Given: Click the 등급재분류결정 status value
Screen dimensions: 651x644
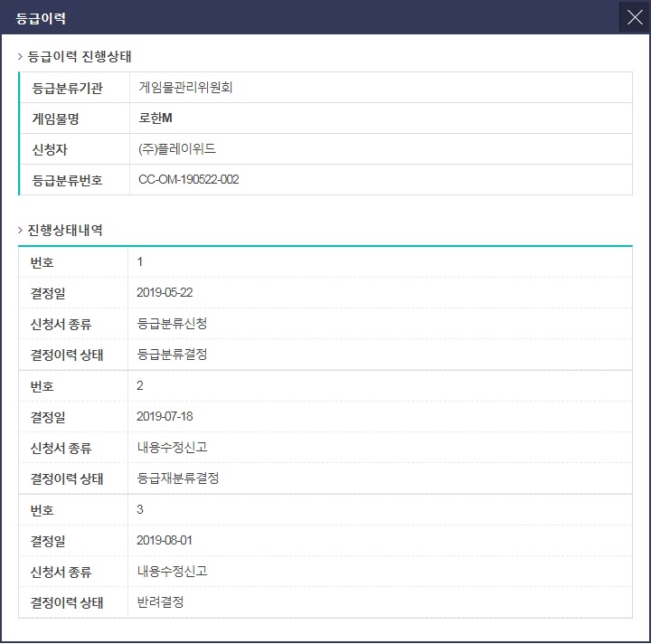Looking at the screenshot, I should [x=178, y=478].
